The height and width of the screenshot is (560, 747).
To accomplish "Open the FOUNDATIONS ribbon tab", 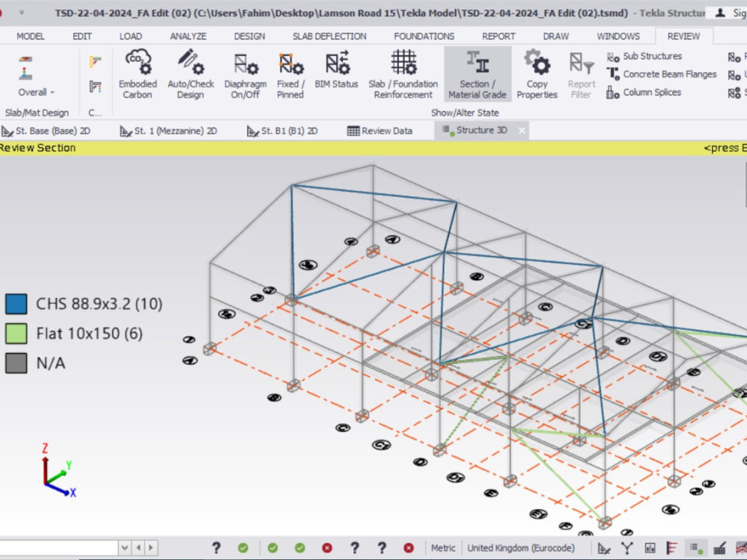I will (x=424, y=36).
